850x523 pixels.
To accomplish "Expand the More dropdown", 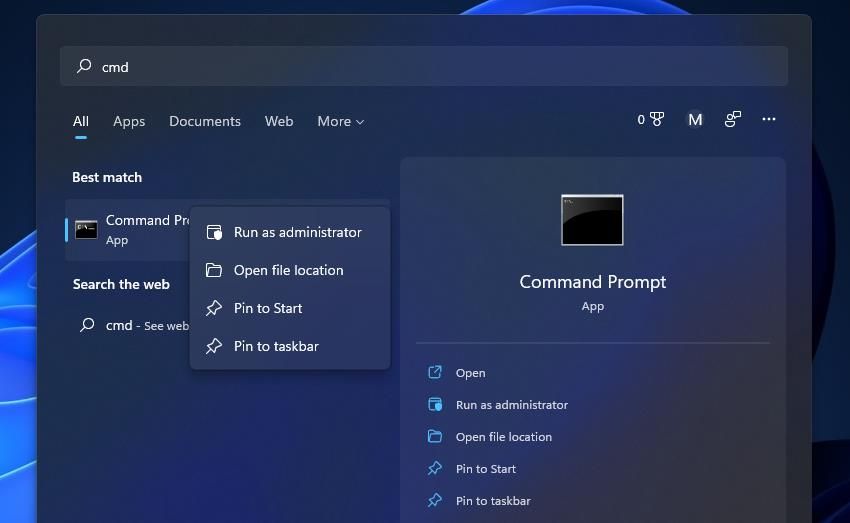I will point(340,121).
